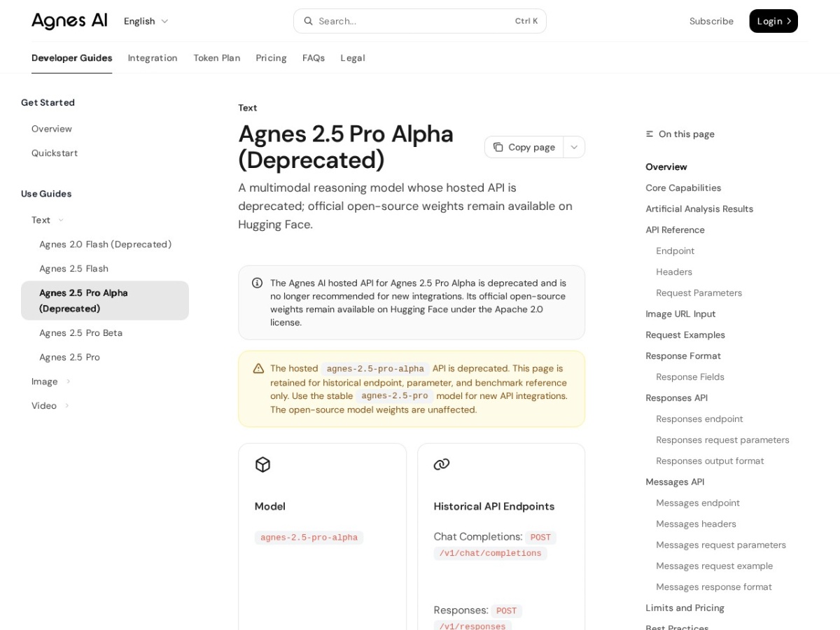Click the Agnes AI logo
The height and width of the screenshot is (630, 840).
tap(69, 21)
